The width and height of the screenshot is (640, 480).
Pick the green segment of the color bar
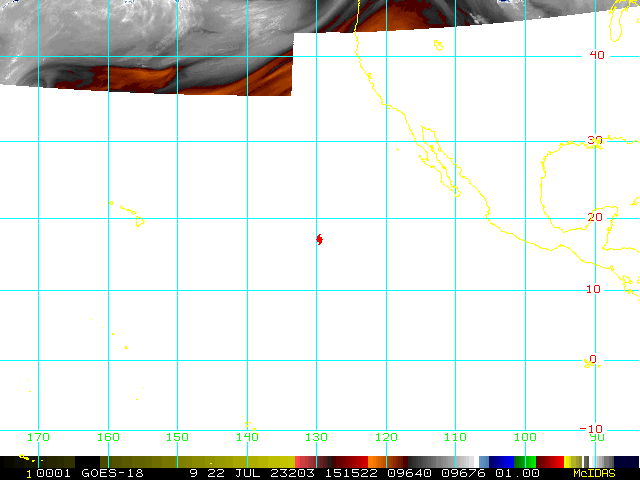click(525, 462)
